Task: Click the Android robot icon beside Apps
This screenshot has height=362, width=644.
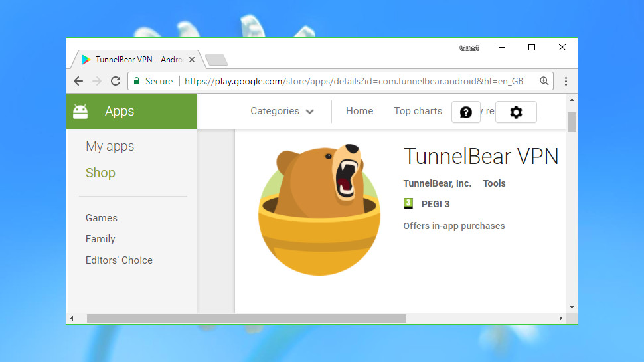Action: point(80,112)
